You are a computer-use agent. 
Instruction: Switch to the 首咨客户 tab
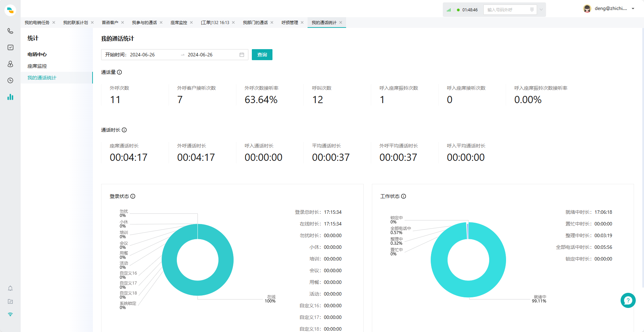[x=110, y=23]
